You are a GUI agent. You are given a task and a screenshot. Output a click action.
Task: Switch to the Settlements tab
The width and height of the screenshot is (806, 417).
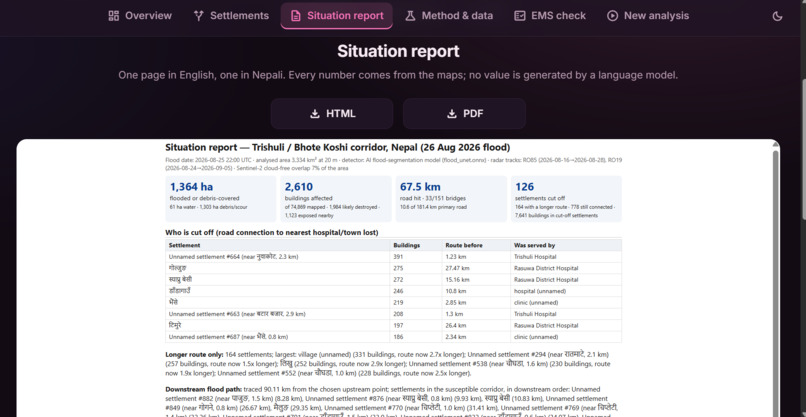pyautogui.click(x=231, y=16)
